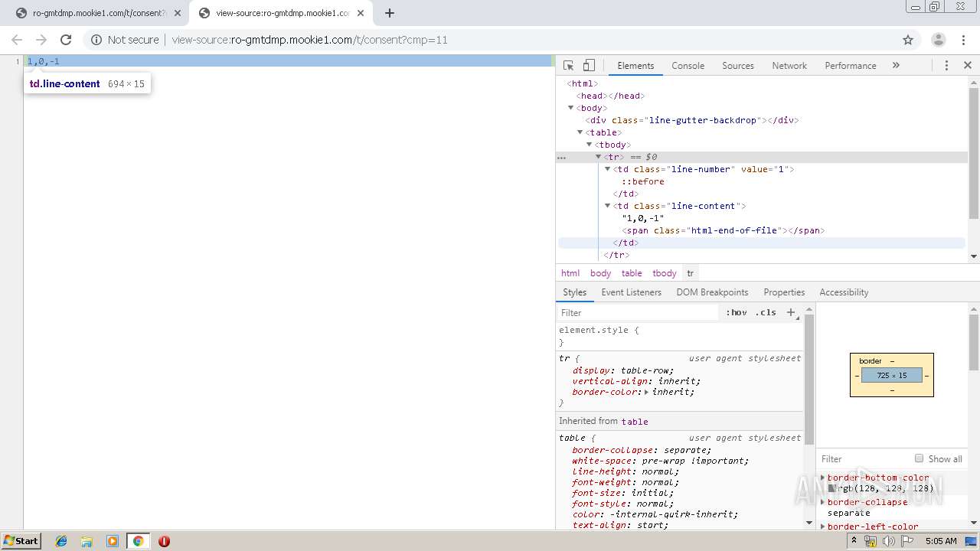Viewport: 980px width, 551px height.
Task: Open the Windows Start menu
Action: (21, 540)
